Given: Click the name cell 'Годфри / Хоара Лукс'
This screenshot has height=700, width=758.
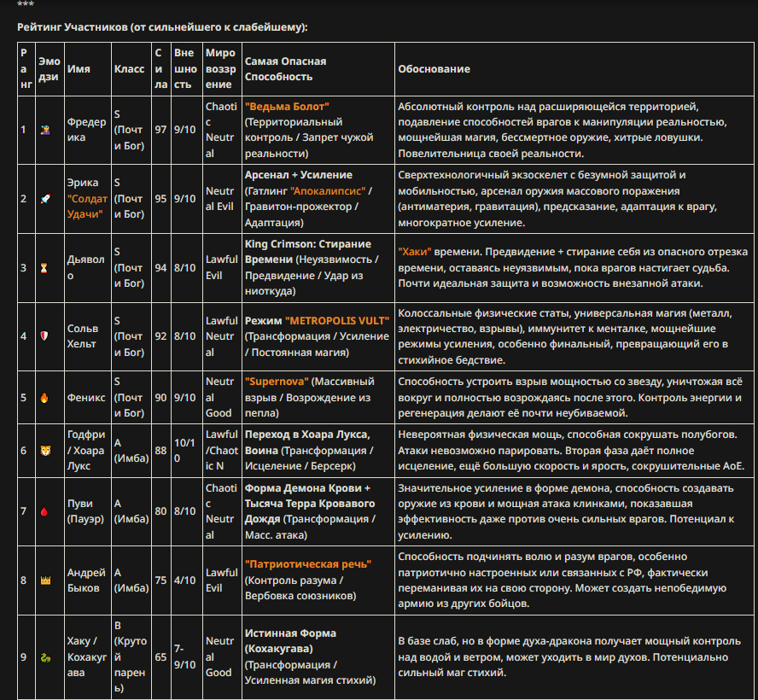Looking at the screenshot, I should point(86,450).
